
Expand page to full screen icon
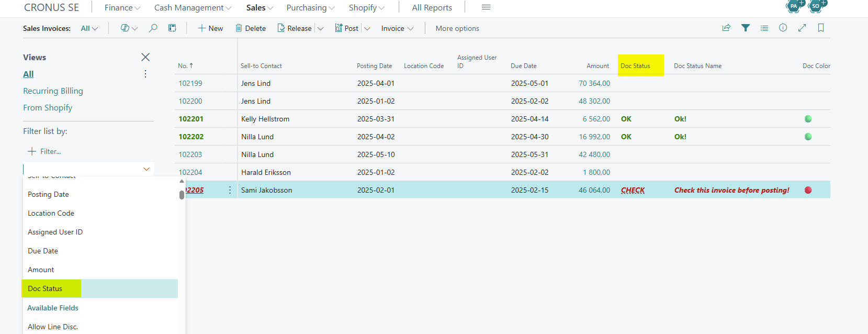[802, 28]
